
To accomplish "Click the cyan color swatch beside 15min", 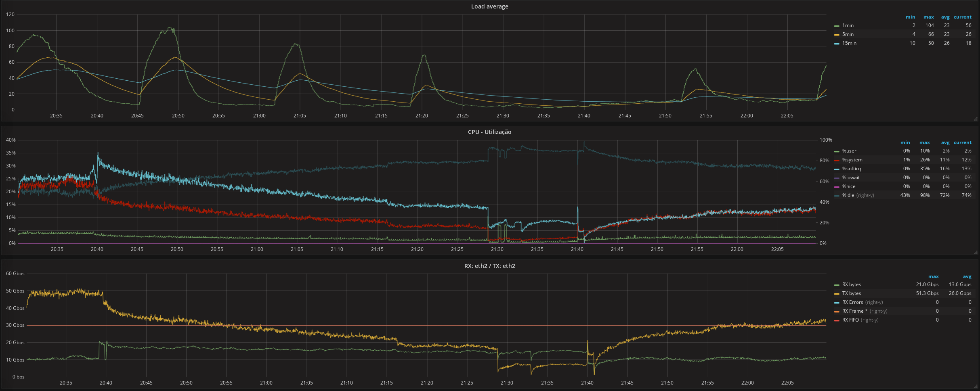I will (x=837, y=44).
